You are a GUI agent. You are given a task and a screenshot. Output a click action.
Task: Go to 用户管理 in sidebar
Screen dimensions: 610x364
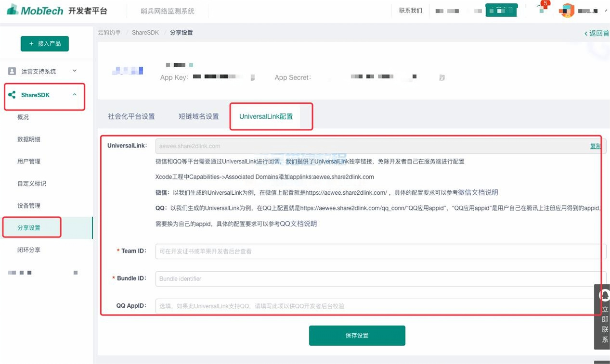(x=29, y=161)
